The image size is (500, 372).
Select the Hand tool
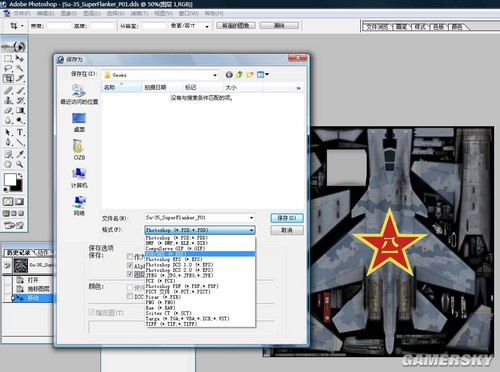(8, 164)
